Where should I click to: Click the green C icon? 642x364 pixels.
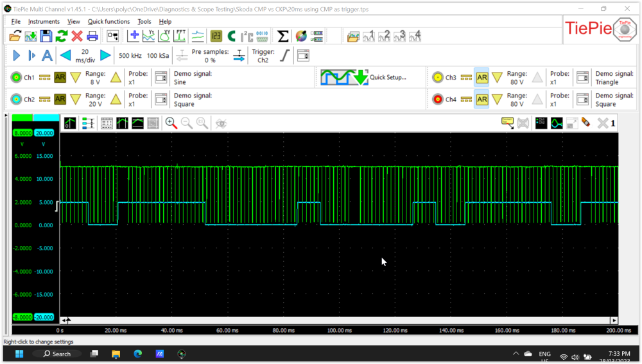pos(232,36)
